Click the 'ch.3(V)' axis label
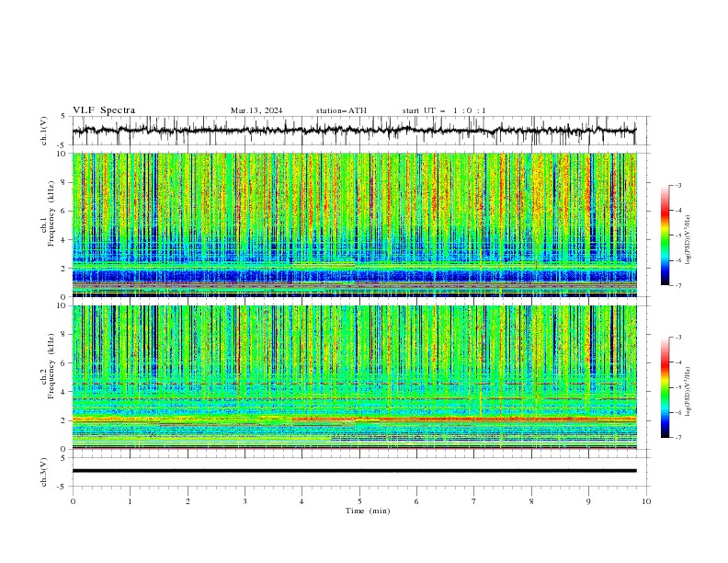The height and width of the screenshot is (563, 728). (x=44, y=472)
